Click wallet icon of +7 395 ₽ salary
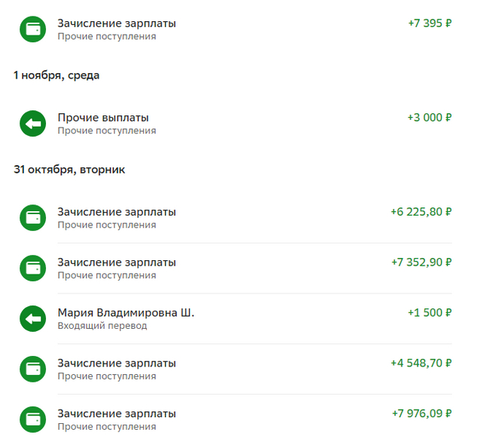Image resolution: width=490 pixels, height=448 pixels. 32,29
